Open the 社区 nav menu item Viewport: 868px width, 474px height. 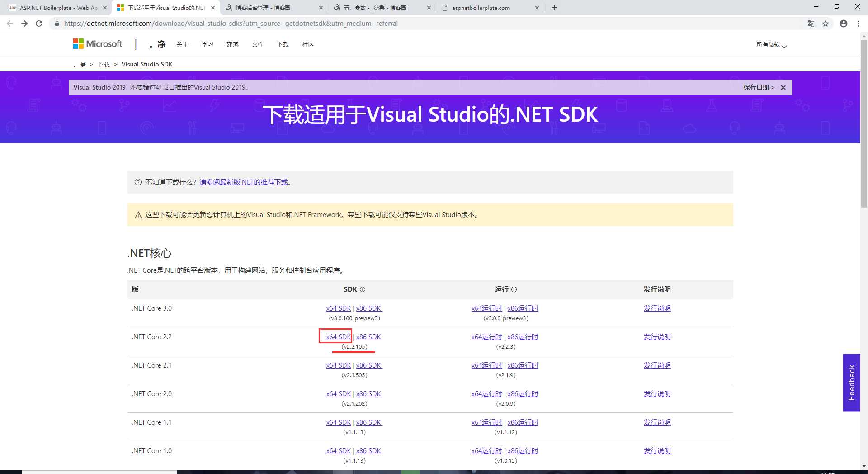pos(308,44)
